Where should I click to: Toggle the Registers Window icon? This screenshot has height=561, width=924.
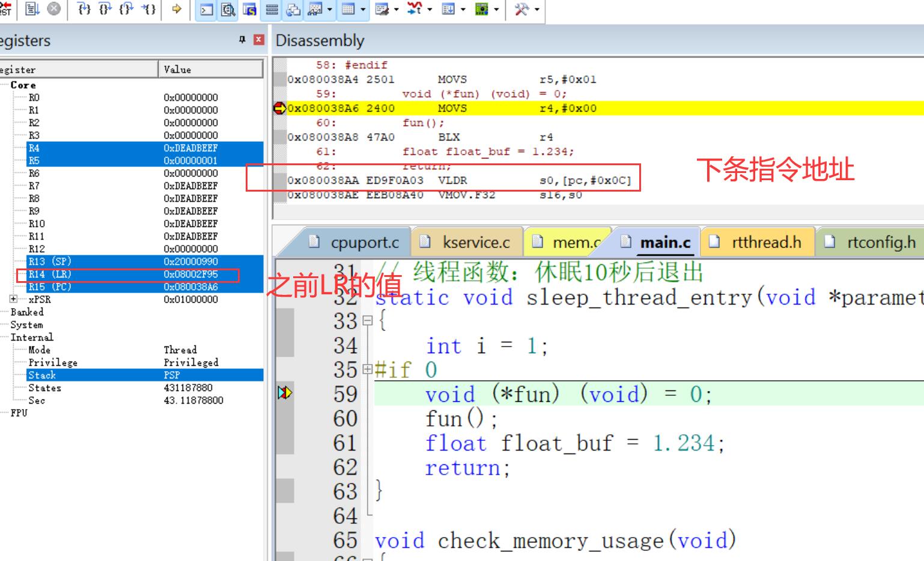pyautogui.click(x=272, y=10)
